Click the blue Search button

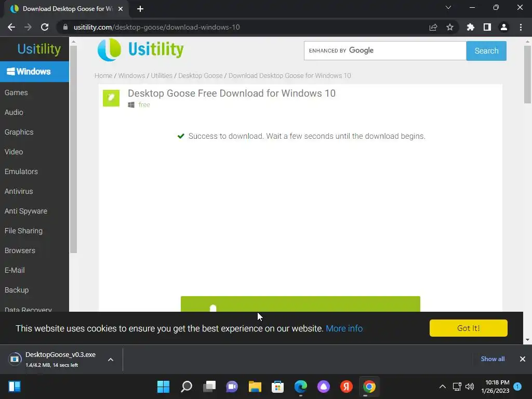point(486,51)
